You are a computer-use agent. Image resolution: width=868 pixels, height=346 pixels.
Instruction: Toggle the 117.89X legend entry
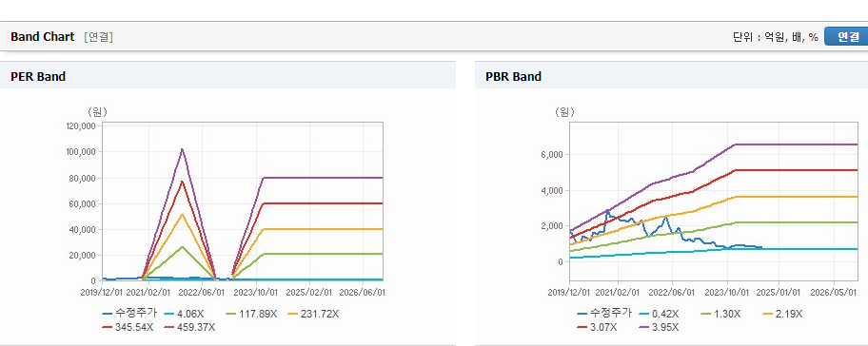(x=252, y=314)
